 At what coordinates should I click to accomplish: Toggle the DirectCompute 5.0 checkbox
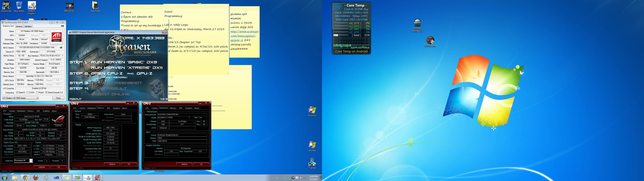(x=46, y=93)
